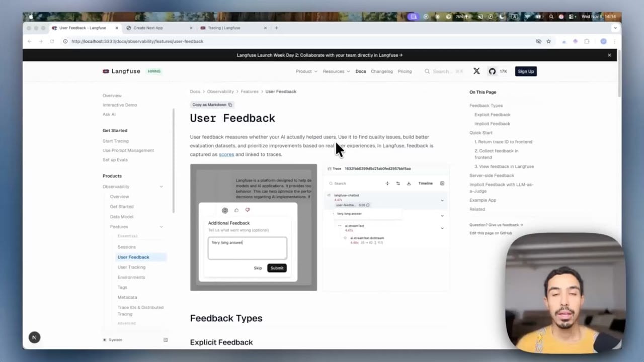Open Interactive Demo in sidebar

(120, 105)
